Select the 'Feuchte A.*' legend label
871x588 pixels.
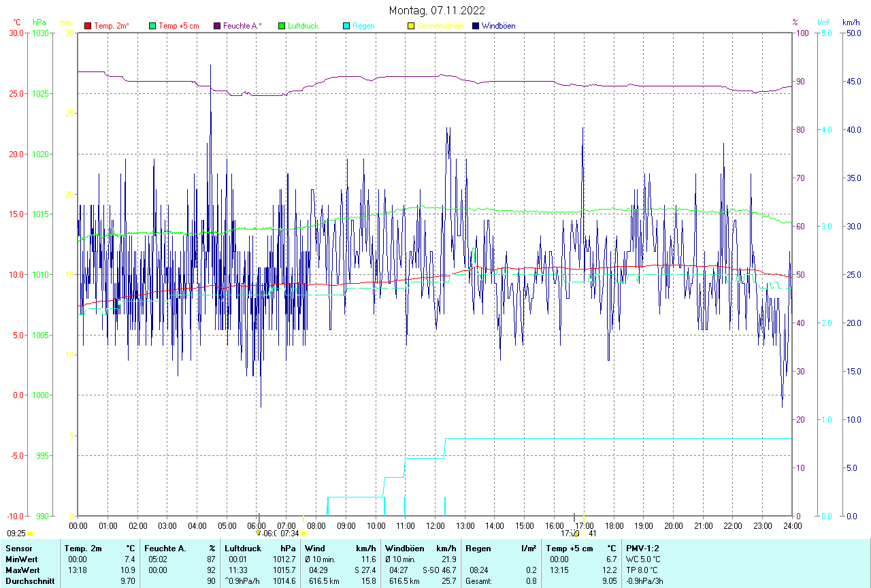(x=242, y=26)
